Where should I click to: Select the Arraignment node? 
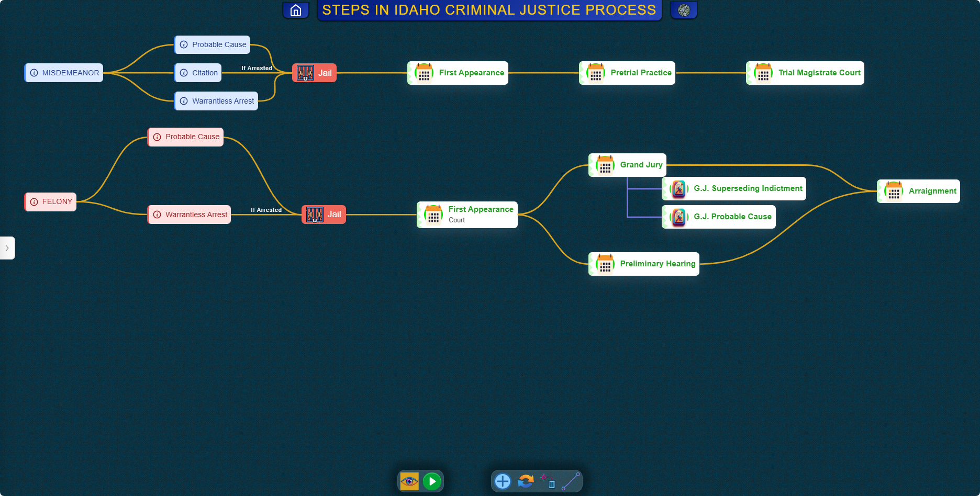(x=919, y=191)
